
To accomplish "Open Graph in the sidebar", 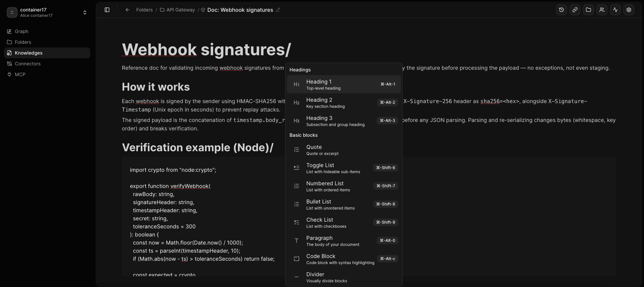I will pyautogui.click(x=47, y=31).
